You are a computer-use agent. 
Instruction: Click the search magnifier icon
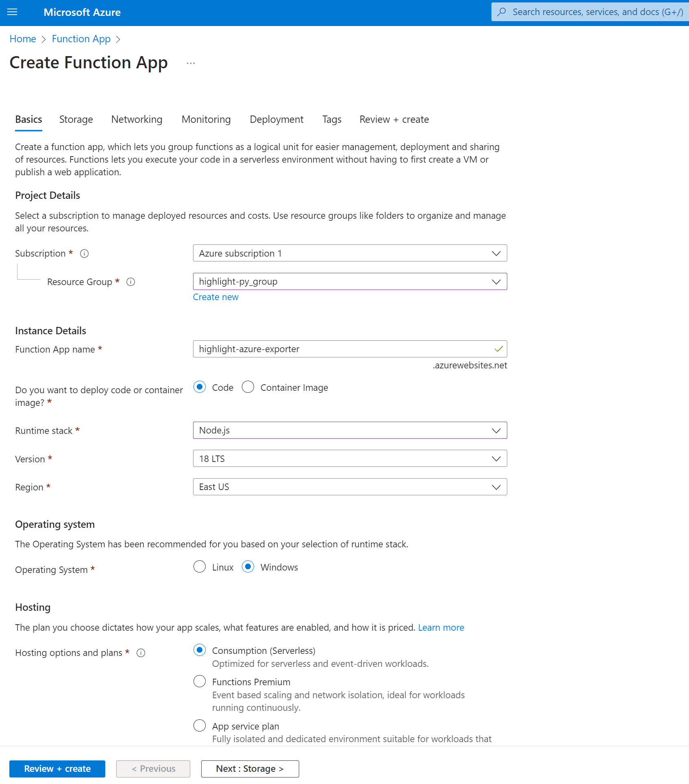click(x=502, y=12)
